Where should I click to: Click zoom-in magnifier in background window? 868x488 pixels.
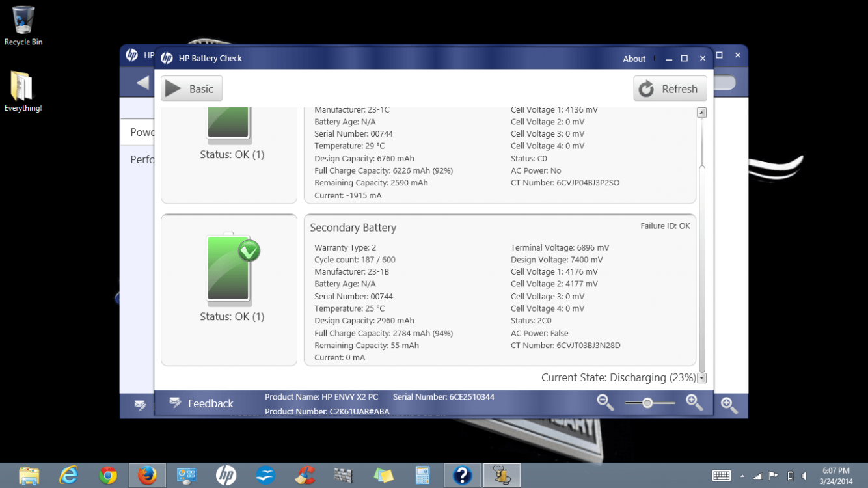pyautogui.click(x=729, y=405)
